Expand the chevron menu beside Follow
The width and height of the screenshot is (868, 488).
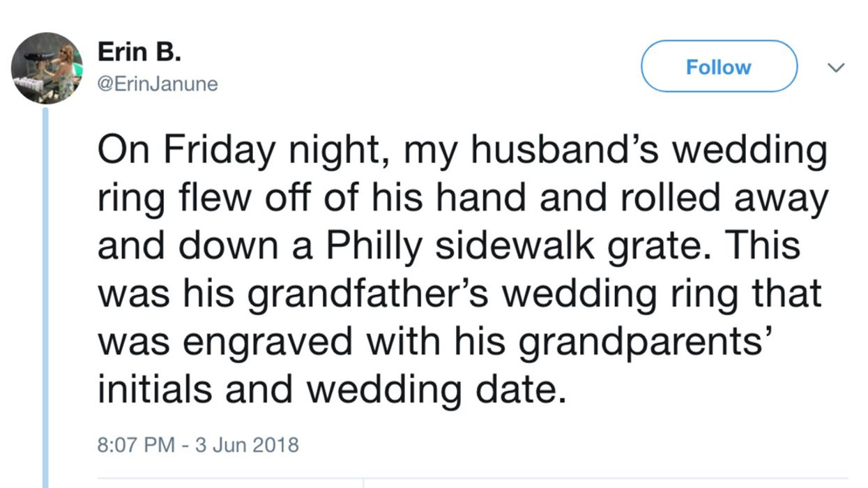(x=835, y=68)
